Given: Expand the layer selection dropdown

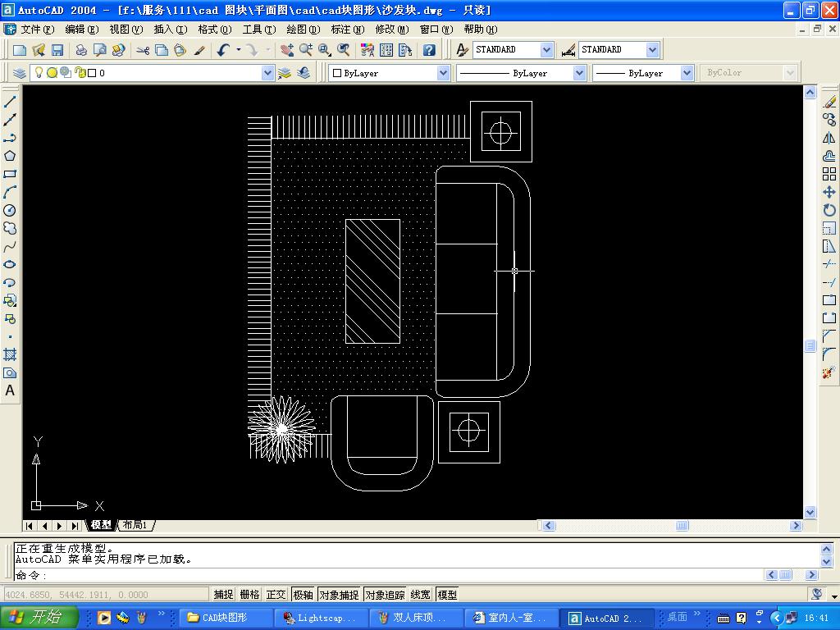Looking at the screenshot, I should (267, 73).
